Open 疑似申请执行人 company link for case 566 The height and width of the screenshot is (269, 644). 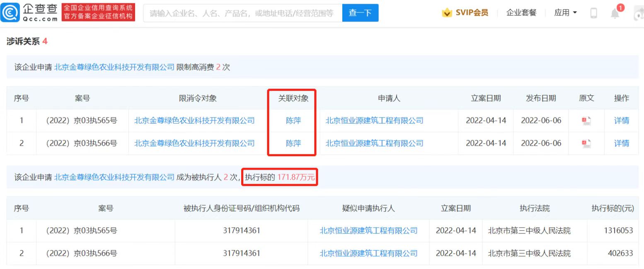(x=368, y=253)
